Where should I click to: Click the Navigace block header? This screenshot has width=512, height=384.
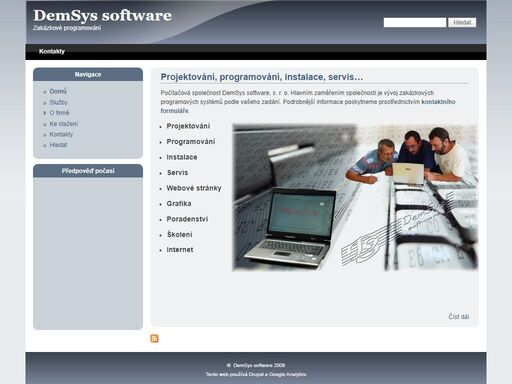point(88,74)
